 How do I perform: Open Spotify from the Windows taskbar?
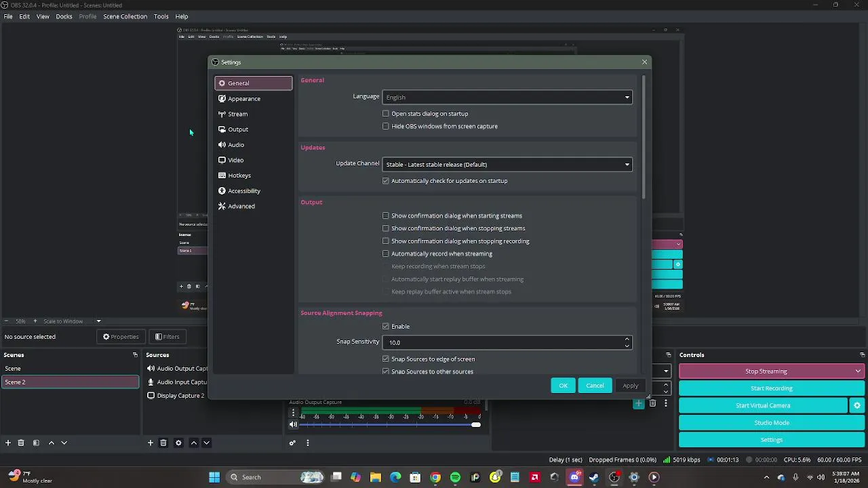tap(455, 477)
